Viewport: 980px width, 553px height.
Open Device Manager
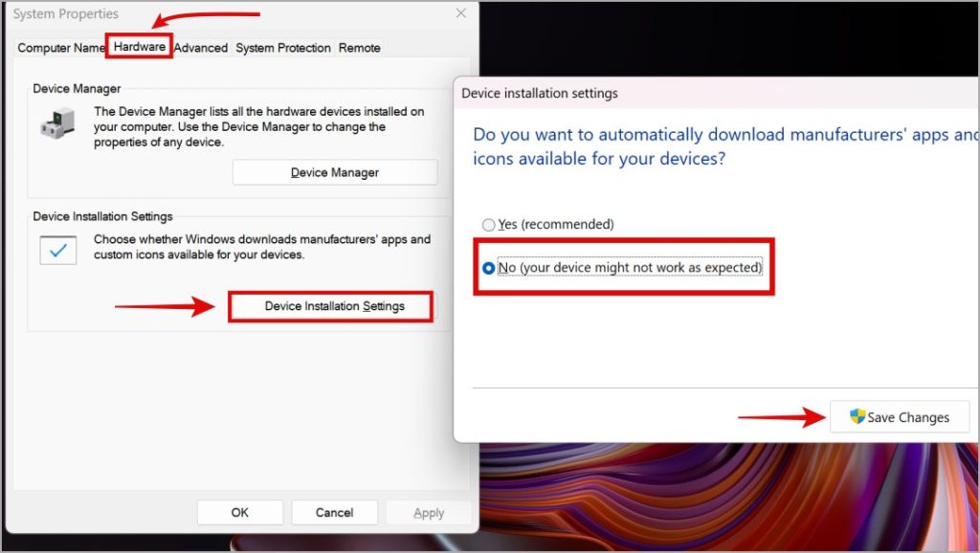click(x=334, y=171)
